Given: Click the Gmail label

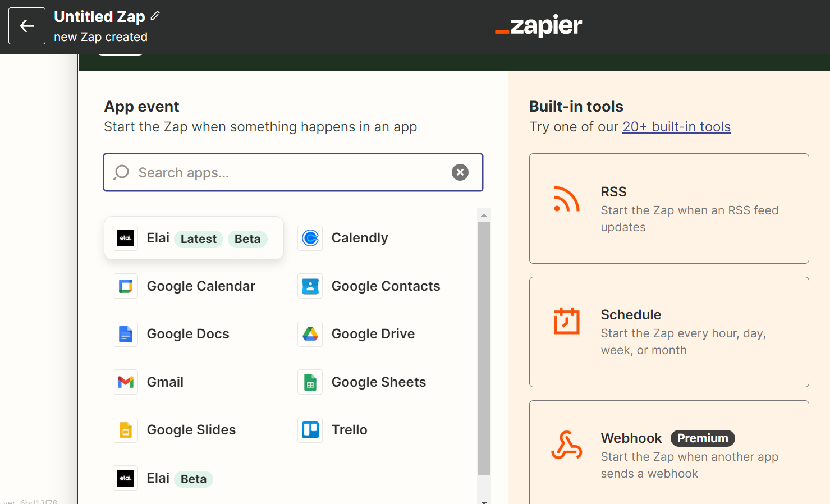Looking at the screenshot, I should (165, 382).
